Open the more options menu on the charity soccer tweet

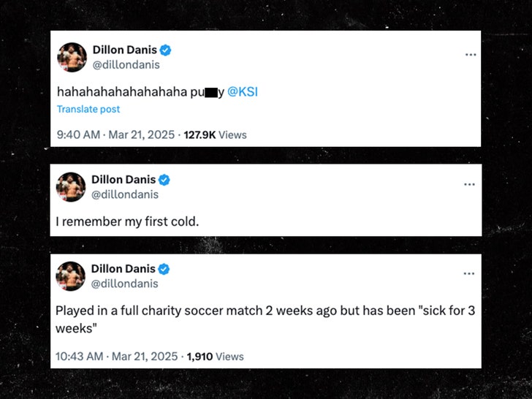[469, 273]
